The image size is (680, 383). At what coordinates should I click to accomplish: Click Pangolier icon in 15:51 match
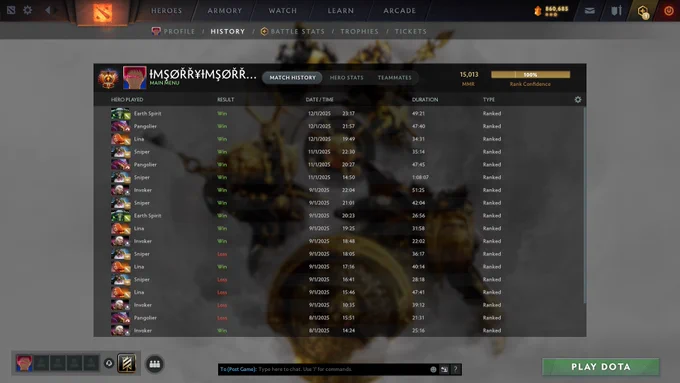[x=121, y=318]
